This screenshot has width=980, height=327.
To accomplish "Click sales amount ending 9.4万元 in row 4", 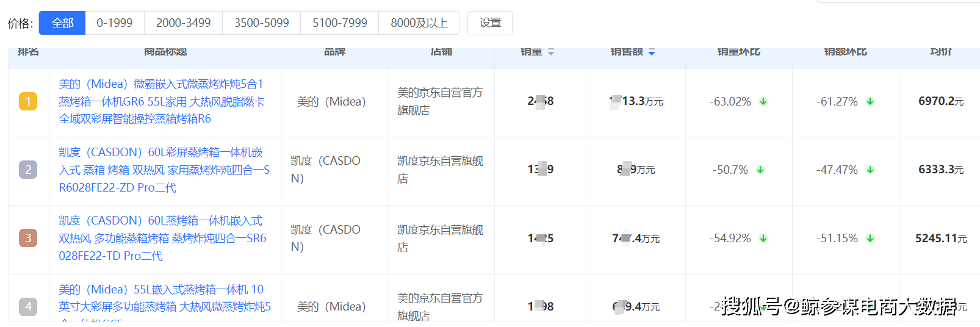I will tap(636, 307).
